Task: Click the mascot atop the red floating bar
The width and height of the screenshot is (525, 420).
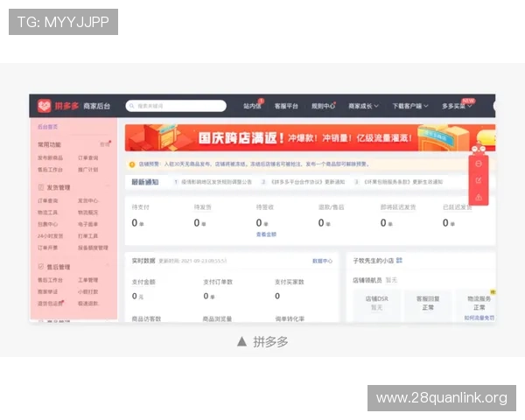Action: click(x=479, y=150)
